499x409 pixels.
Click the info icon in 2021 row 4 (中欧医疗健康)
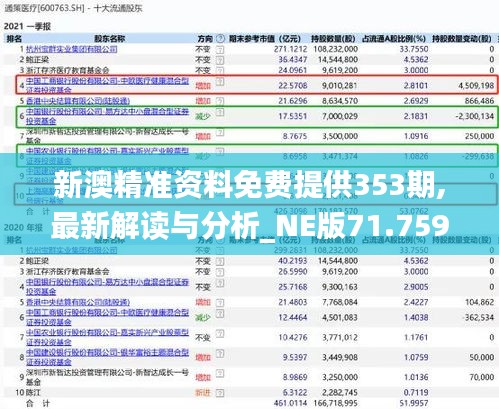coord(220,81)
